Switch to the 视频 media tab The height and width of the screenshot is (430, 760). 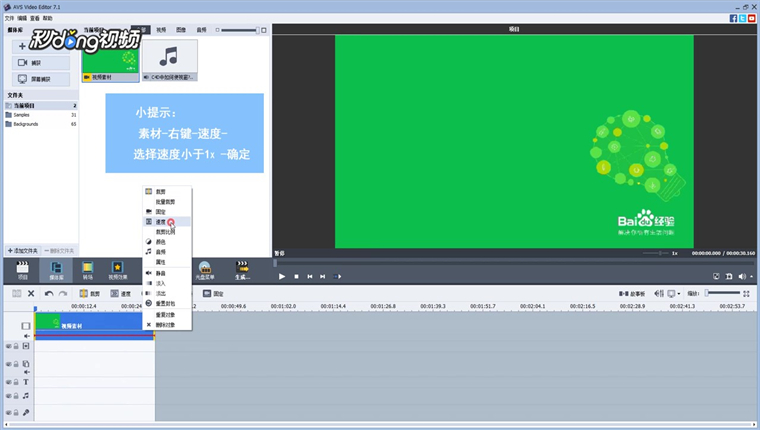161,30
